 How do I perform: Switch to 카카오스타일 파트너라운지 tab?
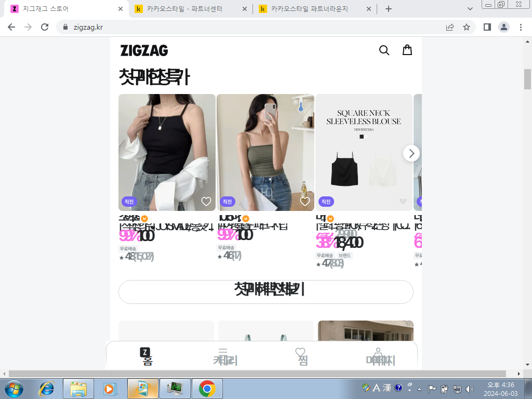[x=315, y=9]
